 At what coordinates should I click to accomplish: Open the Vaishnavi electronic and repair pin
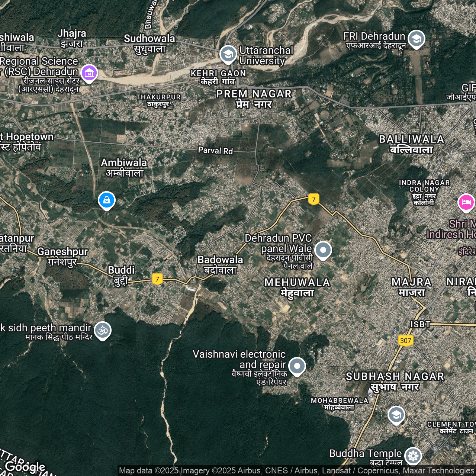click(297, 366)
